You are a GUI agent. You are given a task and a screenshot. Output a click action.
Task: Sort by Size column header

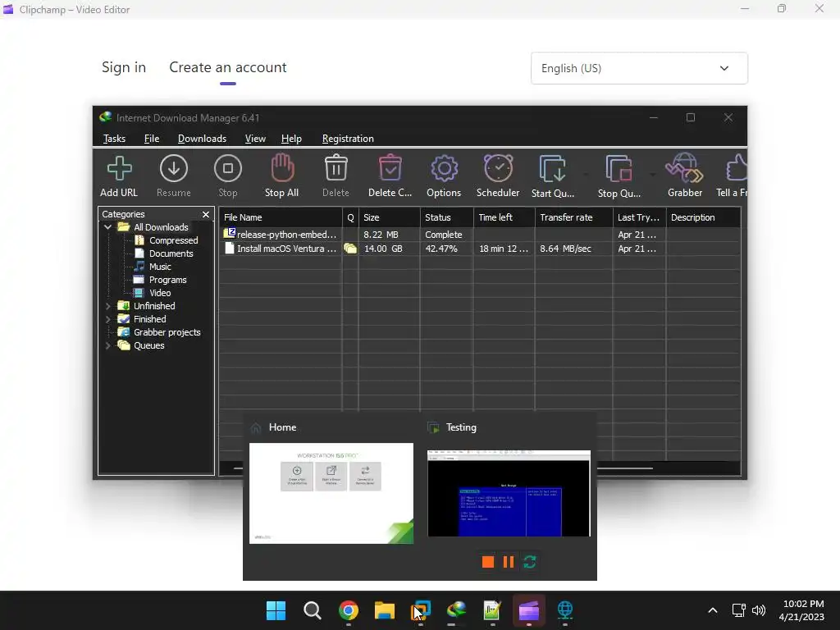[x=390, y=217]
